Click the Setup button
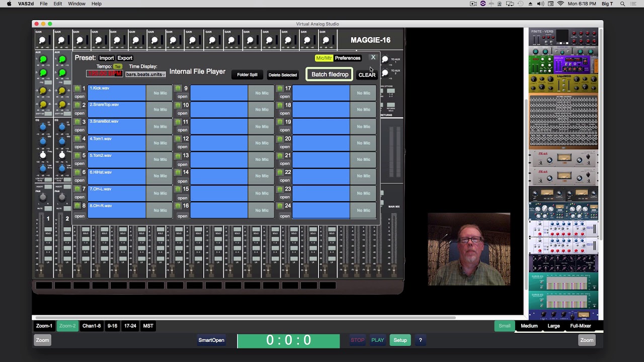Image resolution: width=644 pixels, height=362 pixels. [400, 340]
